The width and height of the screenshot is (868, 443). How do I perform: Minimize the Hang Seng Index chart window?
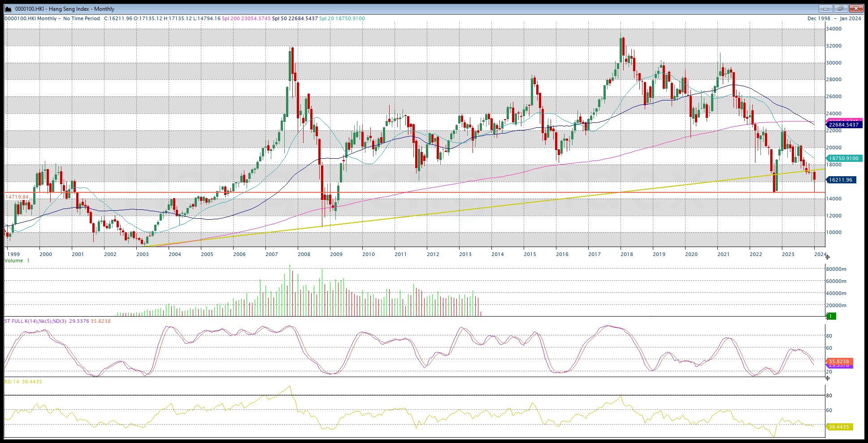pos(825,9)
